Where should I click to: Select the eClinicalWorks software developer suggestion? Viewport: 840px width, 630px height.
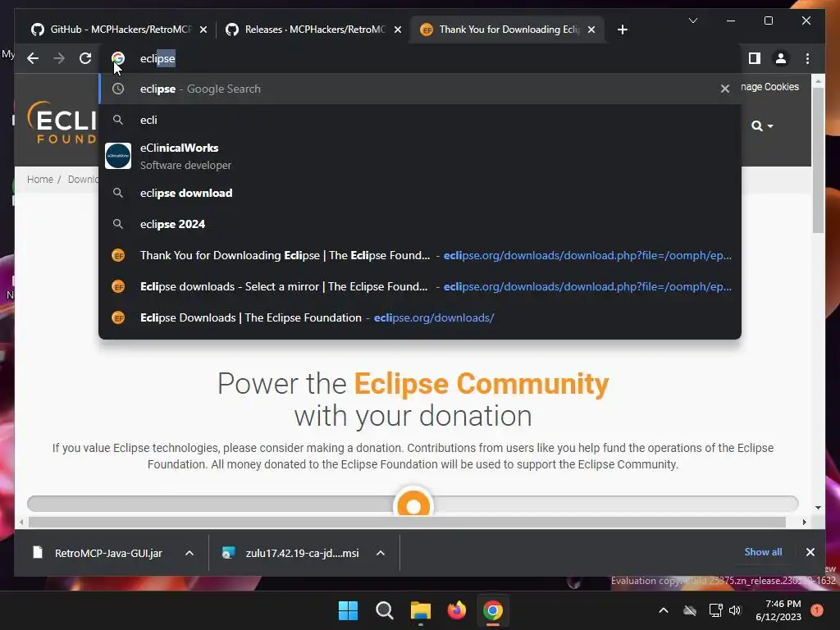pyautogui.click(x=420, y=156)
